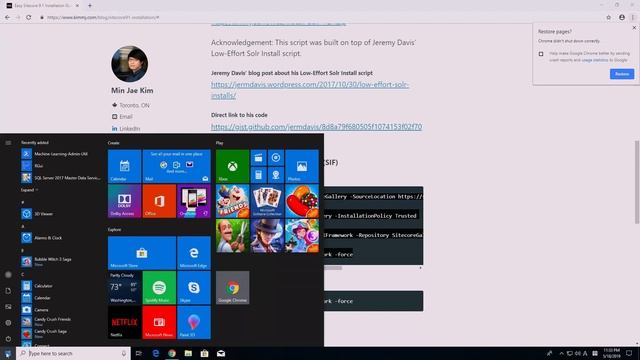Image resolution: width=640 pixels, height=360 pixels.
Task: Open Alarms & Clock in app list
Action: tap(61, 238)
